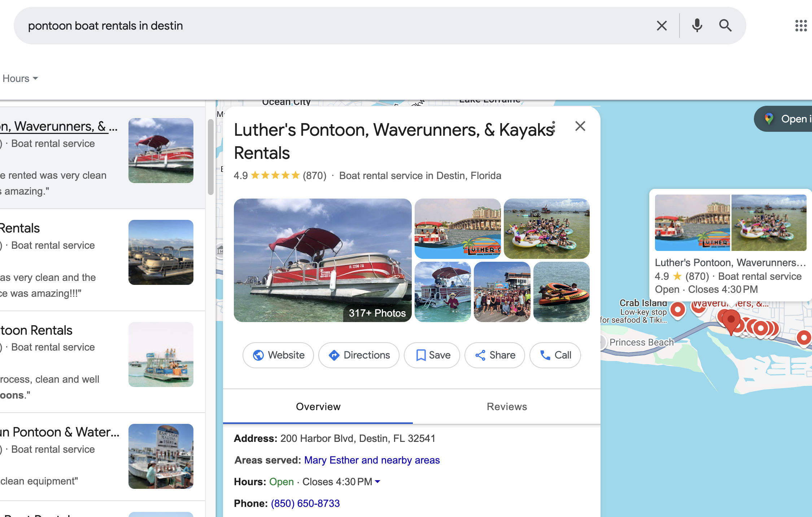Viewport: 812px width, 517px height.
Task: Open the Google apps grid
Action: [x=801, y=26]
